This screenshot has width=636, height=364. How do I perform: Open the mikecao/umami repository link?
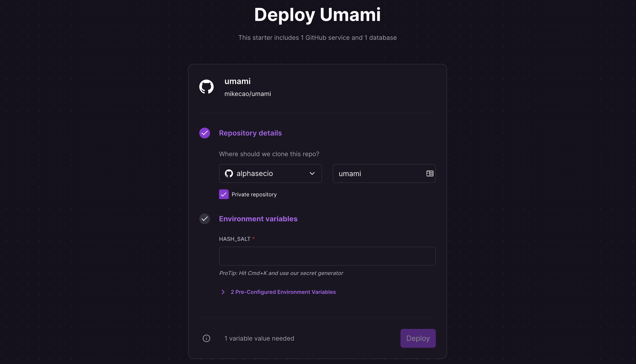248,94
